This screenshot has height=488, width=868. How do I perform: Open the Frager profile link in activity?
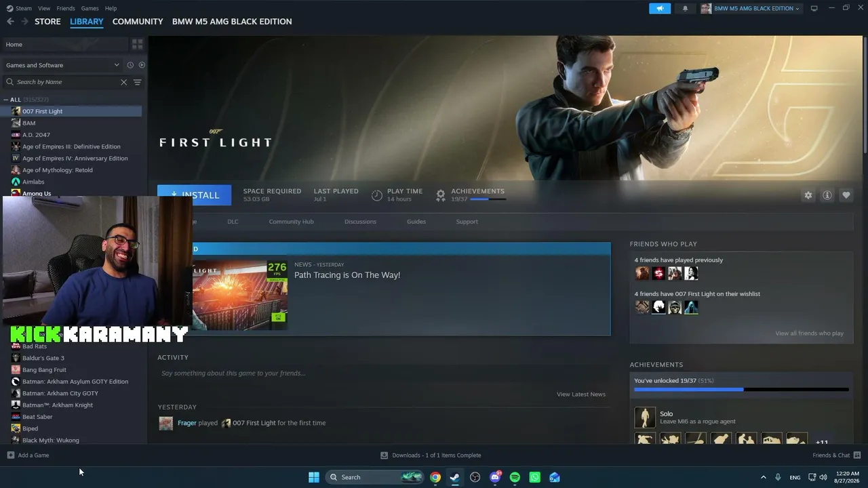(x=187, y=423)
